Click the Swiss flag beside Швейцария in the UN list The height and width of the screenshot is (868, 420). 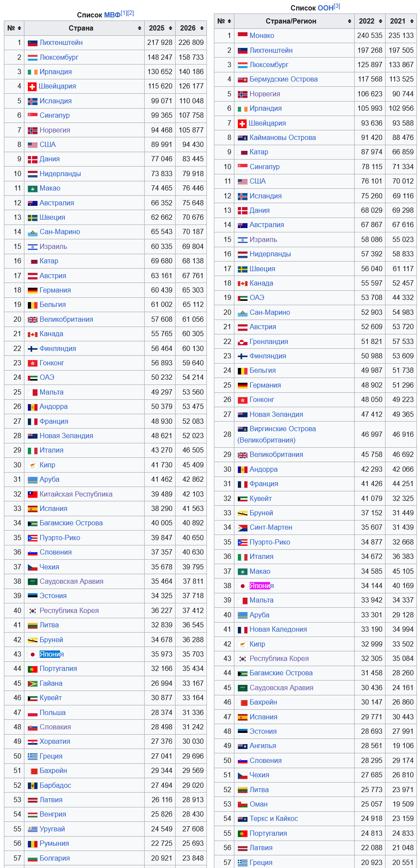(242, 123)
